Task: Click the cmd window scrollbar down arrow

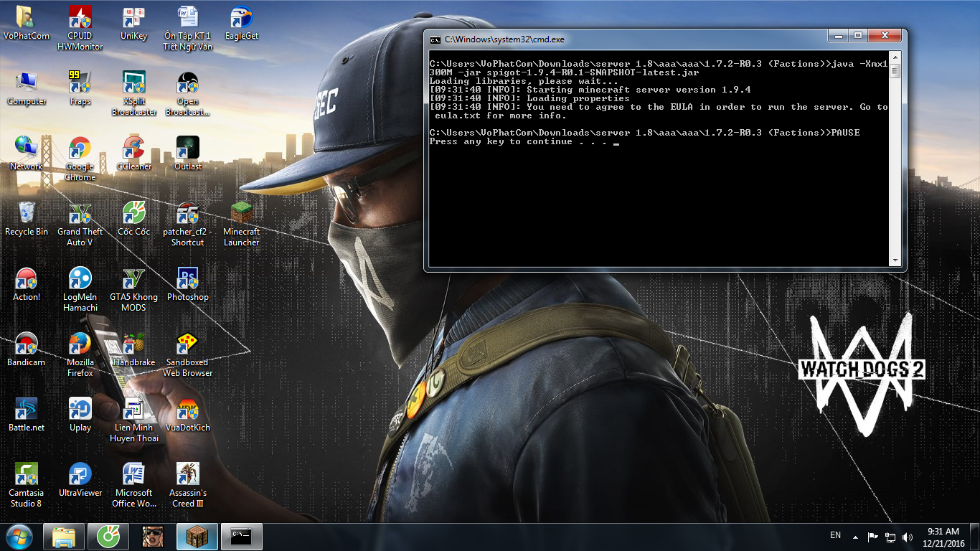Action: (895, 261)
